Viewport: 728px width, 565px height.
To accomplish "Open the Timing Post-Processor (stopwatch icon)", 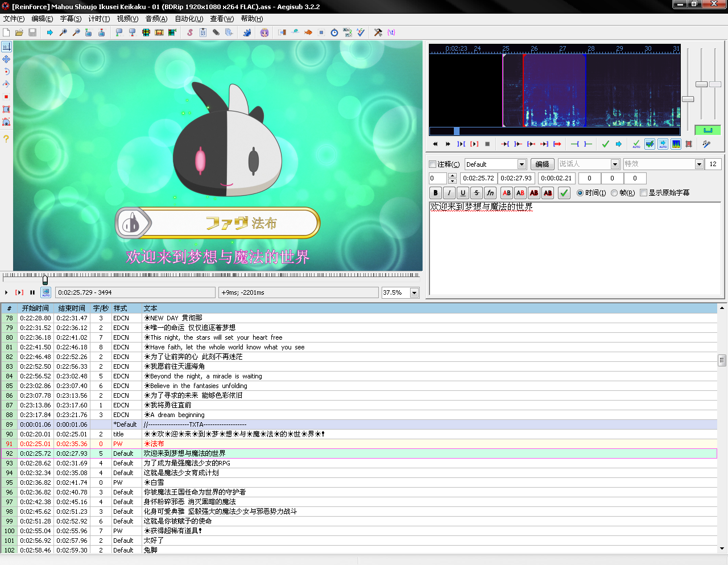I will point(334,32).
